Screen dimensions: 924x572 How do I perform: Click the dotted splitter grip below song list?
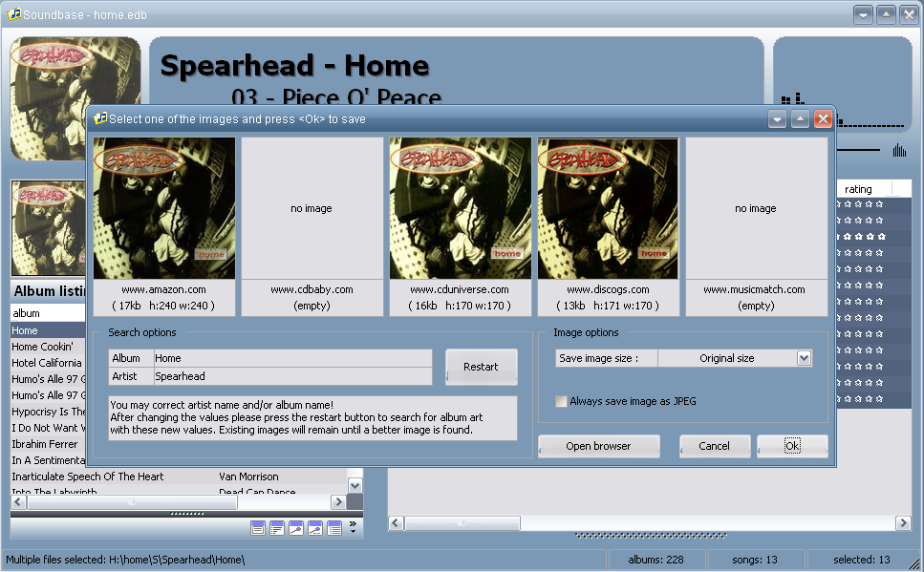(651, 536)
